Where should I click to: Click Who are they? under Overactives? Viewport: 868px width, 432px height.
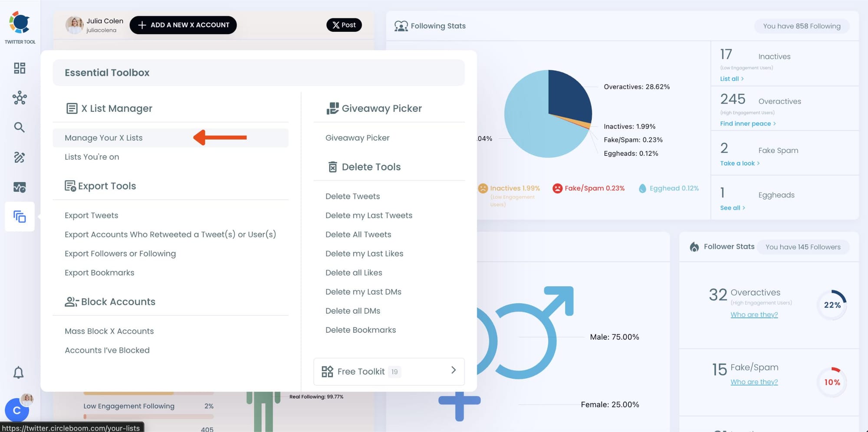[754, 315]
